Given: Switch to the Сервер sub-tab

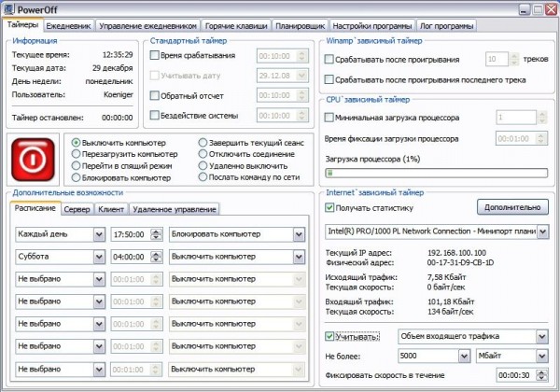Looking at the screenshot, I should 77,209.
